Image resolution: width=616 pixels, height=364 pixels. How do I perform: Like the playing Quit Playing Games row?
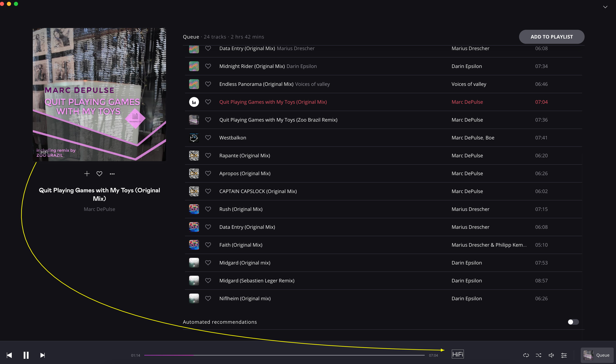click(208, 102)
